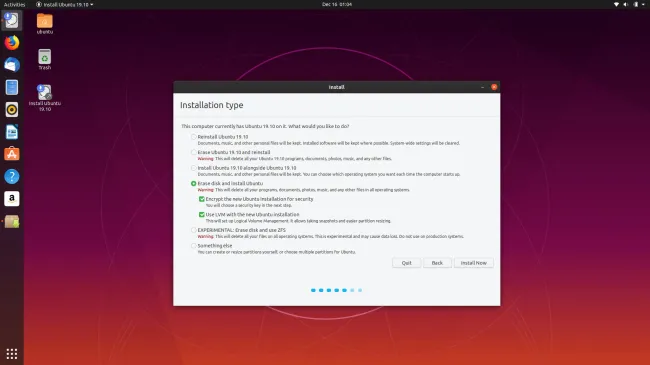Launch Amazon from the dock
This screenshot has height=365, width=650.
[x=12, y=199]
